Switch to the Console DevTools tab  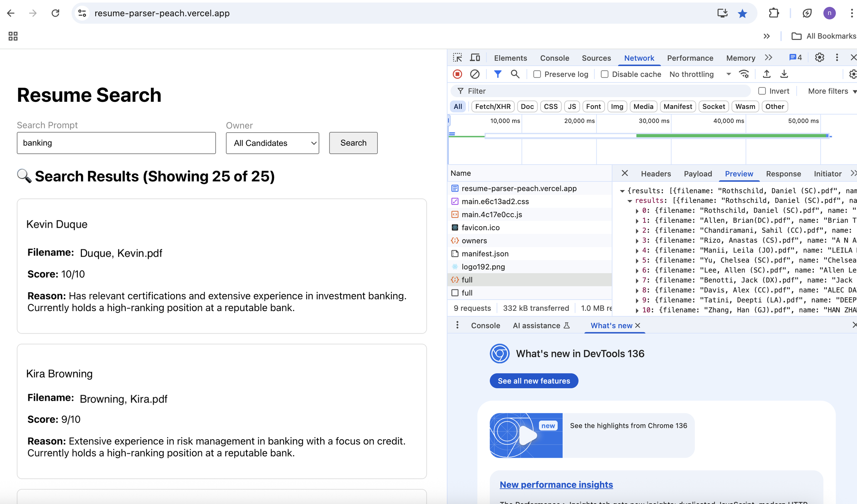pyautogui.click(x=554, y=58)
